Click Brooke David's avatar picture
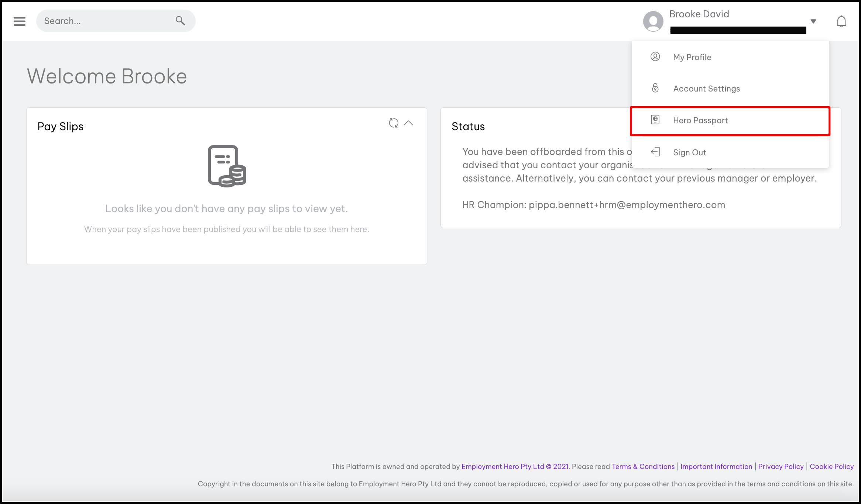The image size is (861, 504). coord(653,21)
